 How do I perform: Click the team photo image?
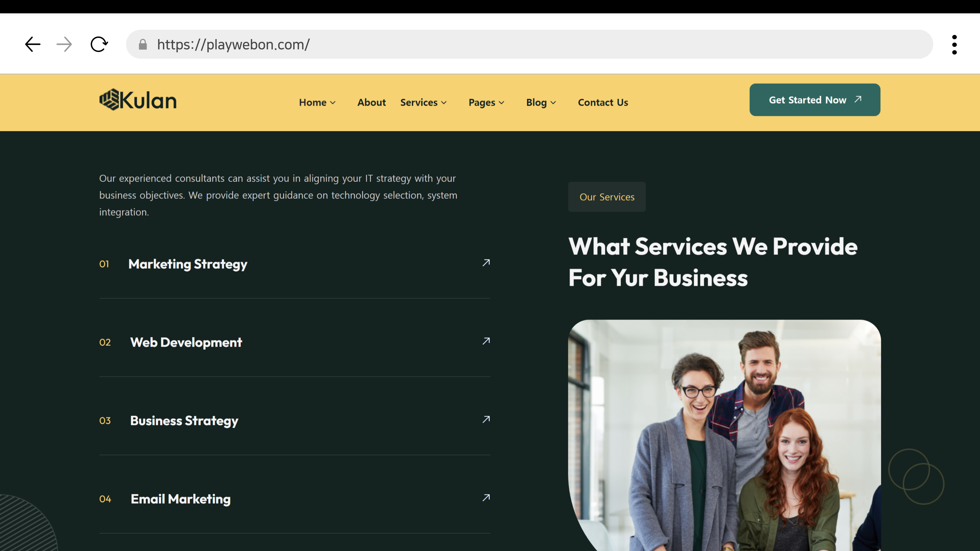point(724,435)
